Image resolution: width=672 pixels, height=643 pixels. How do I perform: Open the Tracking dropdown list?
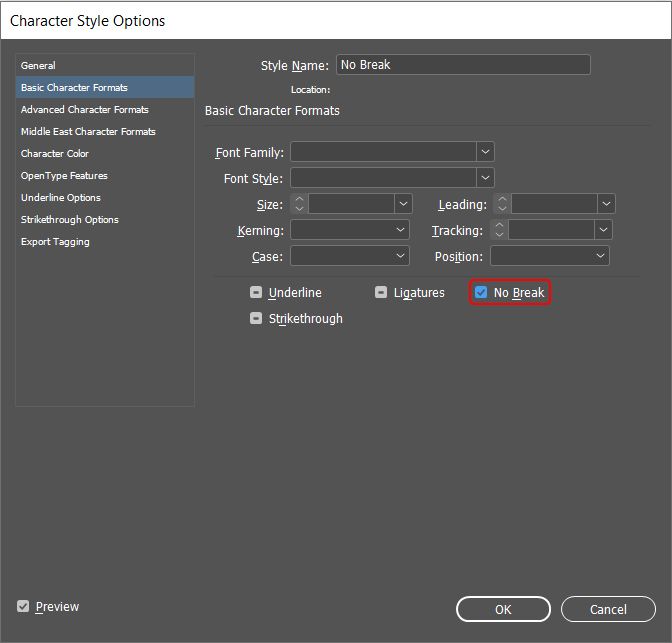(x=603, y=230)
